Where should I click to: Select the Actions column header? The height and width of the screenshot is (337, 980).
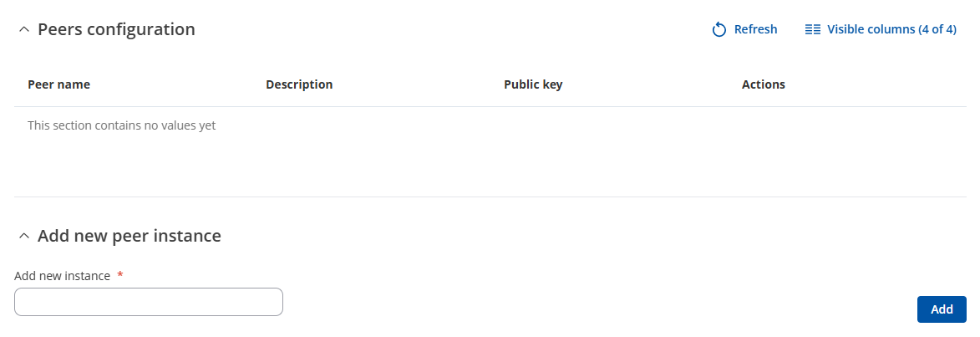(x=763, y=84)
